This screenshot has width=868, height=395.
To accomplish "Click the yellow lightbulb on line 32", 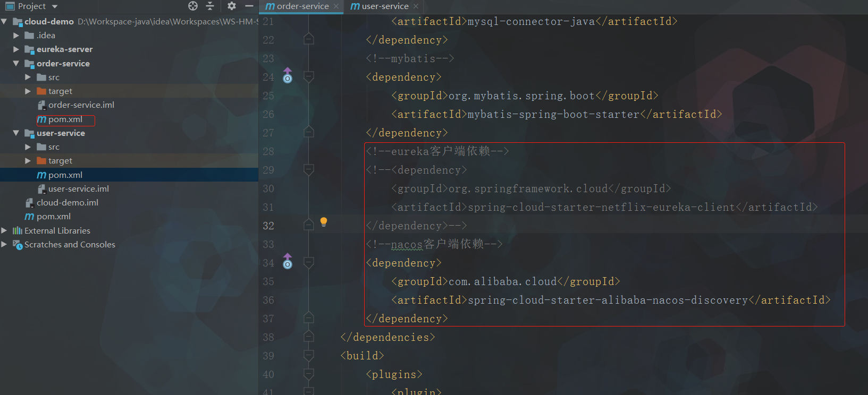I will tap(324, 222).
